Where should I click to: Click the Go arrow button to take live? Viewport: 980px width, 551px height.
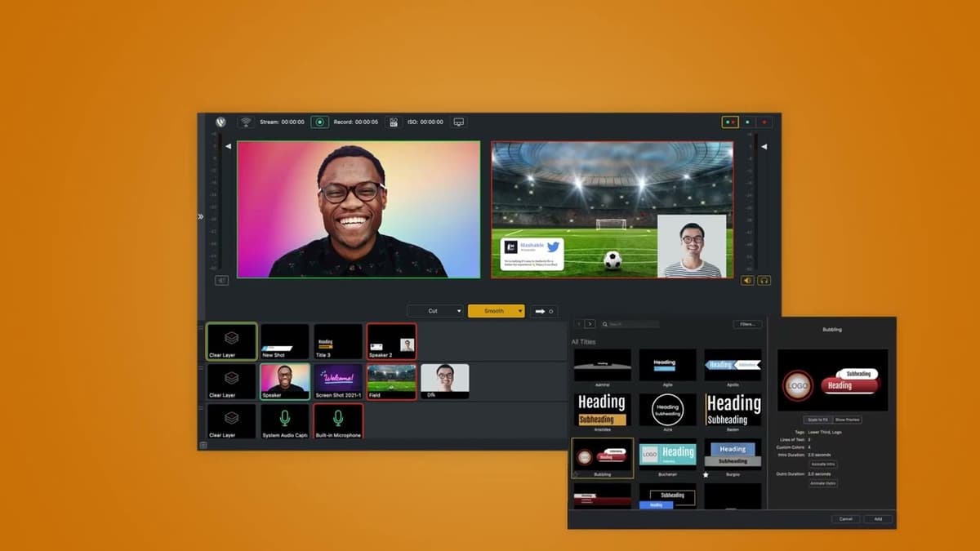pos(544,311)
